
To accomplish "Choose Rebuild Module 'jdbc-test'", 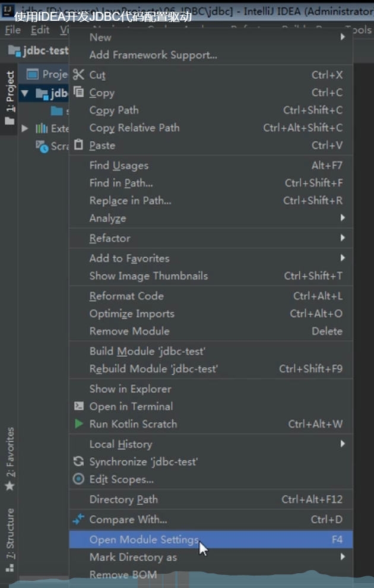I will click(211, 369).
